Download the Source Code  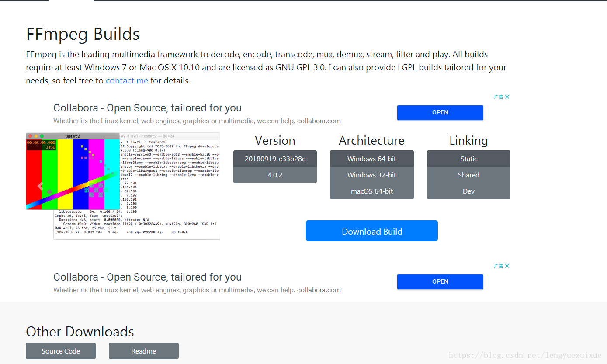(x=61, y=351)
